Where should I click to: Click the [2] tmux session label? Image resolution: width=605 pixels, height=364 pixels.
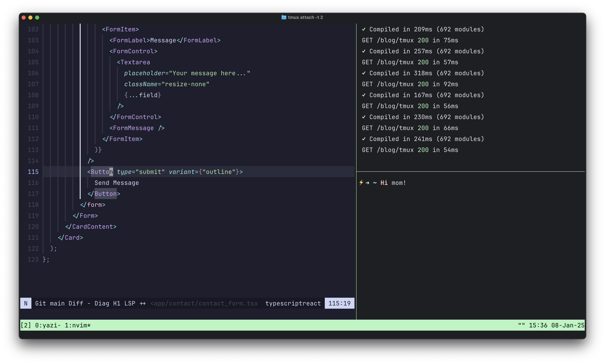point(26,325)
